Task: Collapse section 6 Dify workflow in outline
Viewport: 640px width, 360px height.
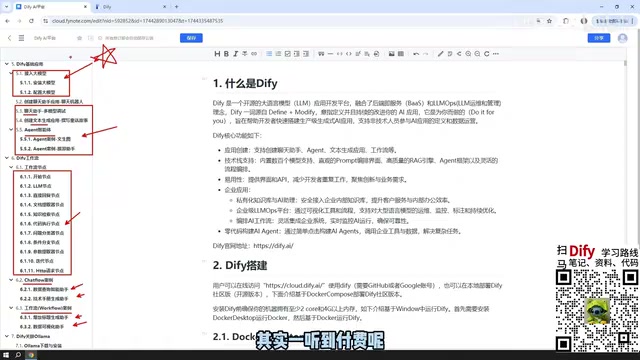Action: 7,158
